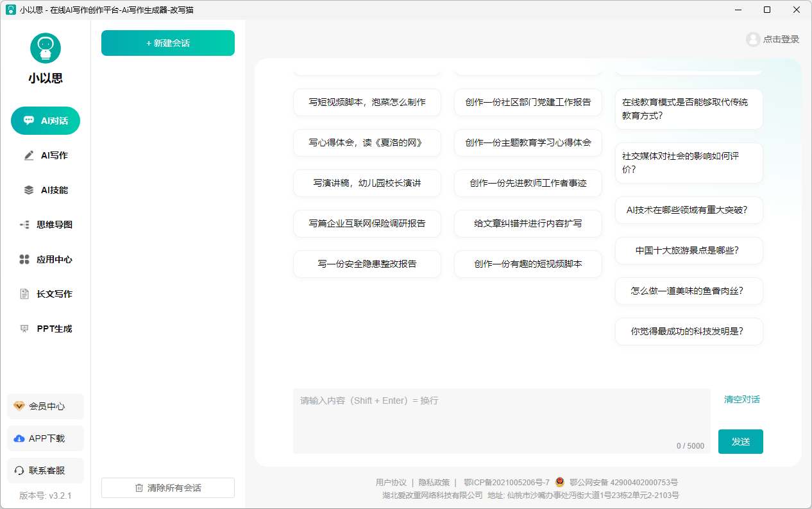This screenshot has width=812, height=509.
Task: Open the 隐私政策 privacy policy link
Action: click(434, 483)
